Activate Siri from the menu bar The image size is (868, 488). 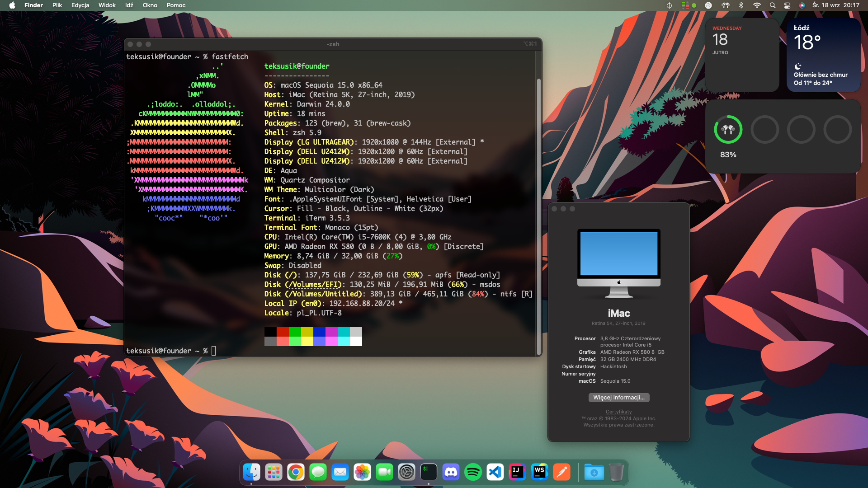802,5
